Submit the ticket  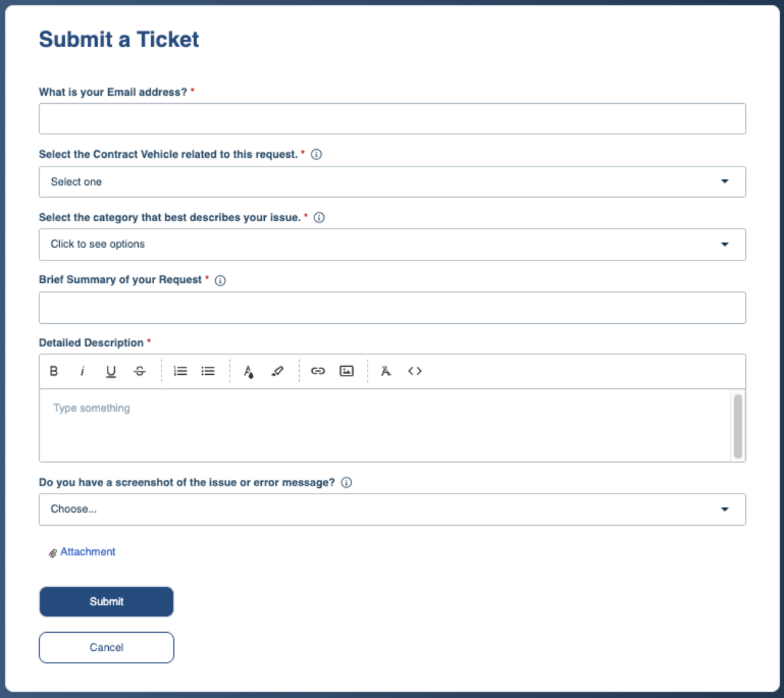click(106, 601)
